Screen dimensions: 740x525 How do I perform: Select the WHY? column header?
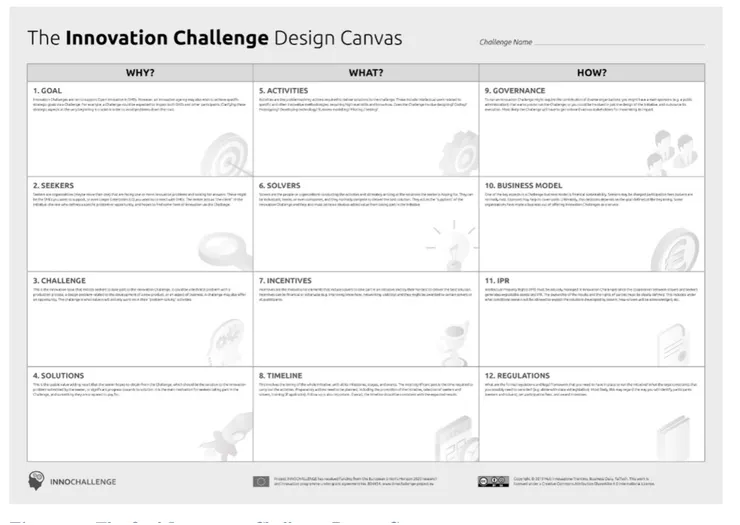click(x=140, y=72)
